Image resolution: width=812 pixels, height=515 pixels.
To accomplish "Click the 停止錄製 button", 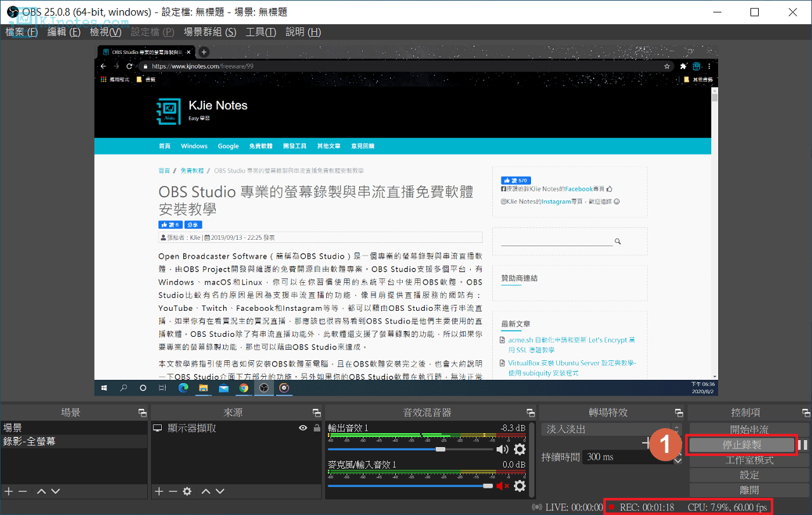I will point(742,445).
